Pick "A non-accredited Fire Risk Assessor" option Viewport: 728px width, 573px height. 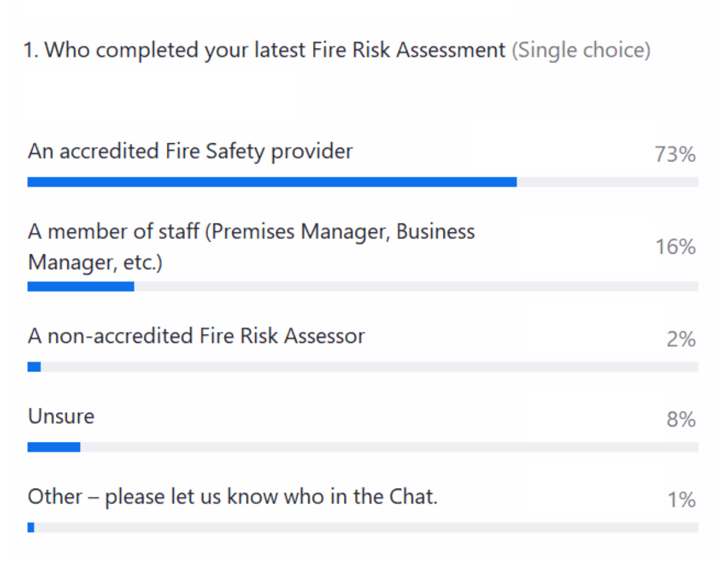[196, 336]
